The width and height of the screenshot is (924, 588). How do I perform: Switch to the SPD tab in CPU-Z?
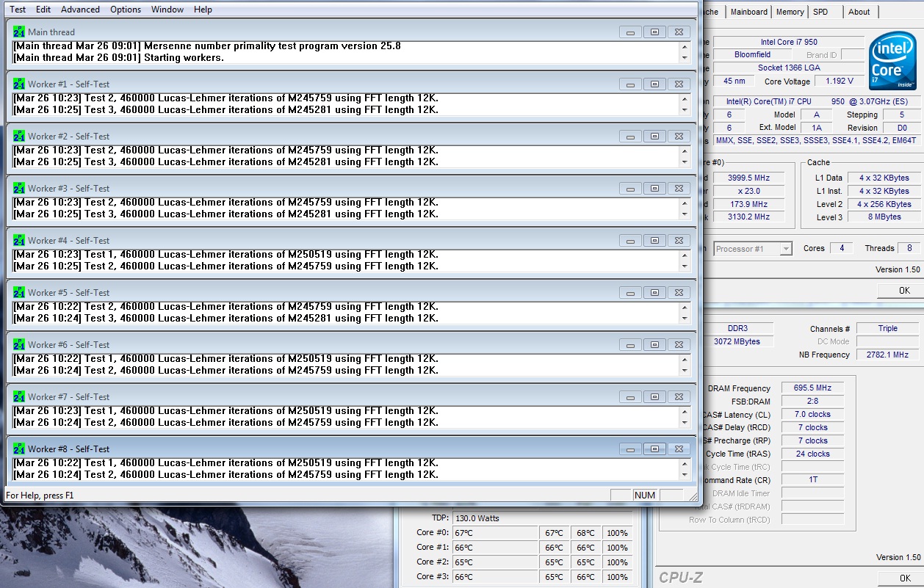(x=820, y=12)
